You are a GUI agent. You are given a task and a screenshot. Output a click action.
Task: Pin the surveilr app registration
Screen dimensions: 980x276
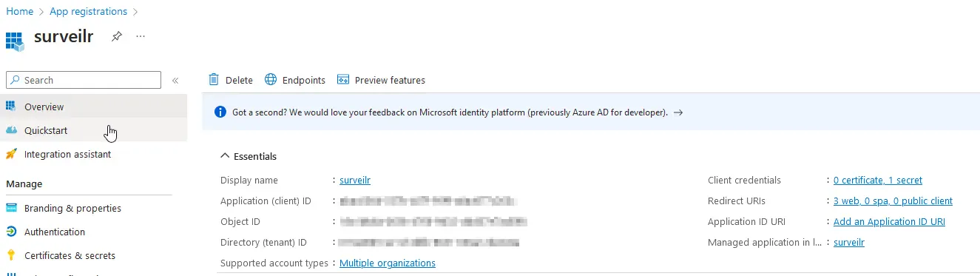coord(117,36)
